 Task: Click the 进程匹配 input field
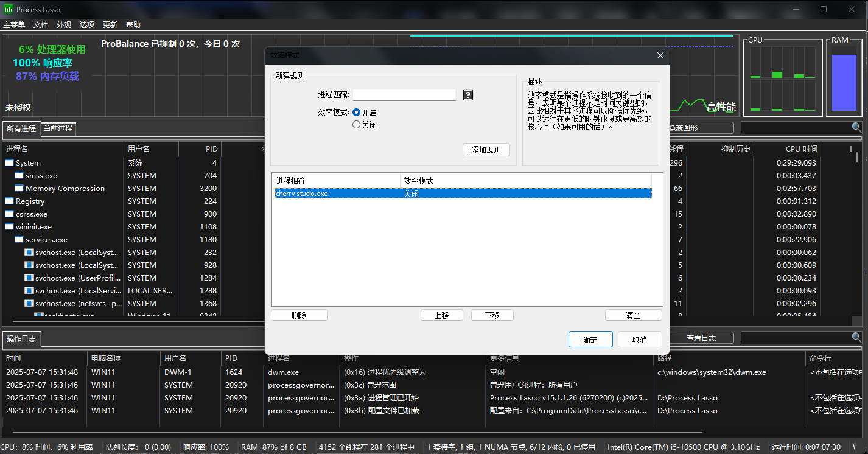(404, 95)
